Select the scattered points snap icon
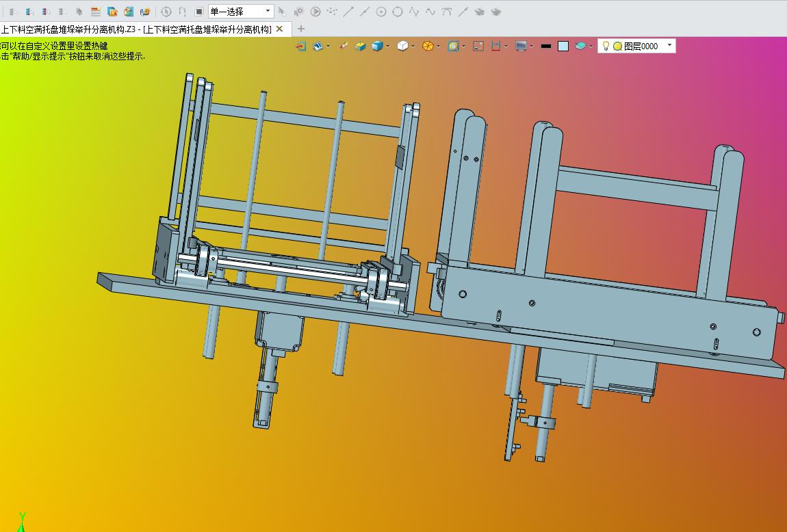This screenshot has width=787, height=532. pos(332,11)
